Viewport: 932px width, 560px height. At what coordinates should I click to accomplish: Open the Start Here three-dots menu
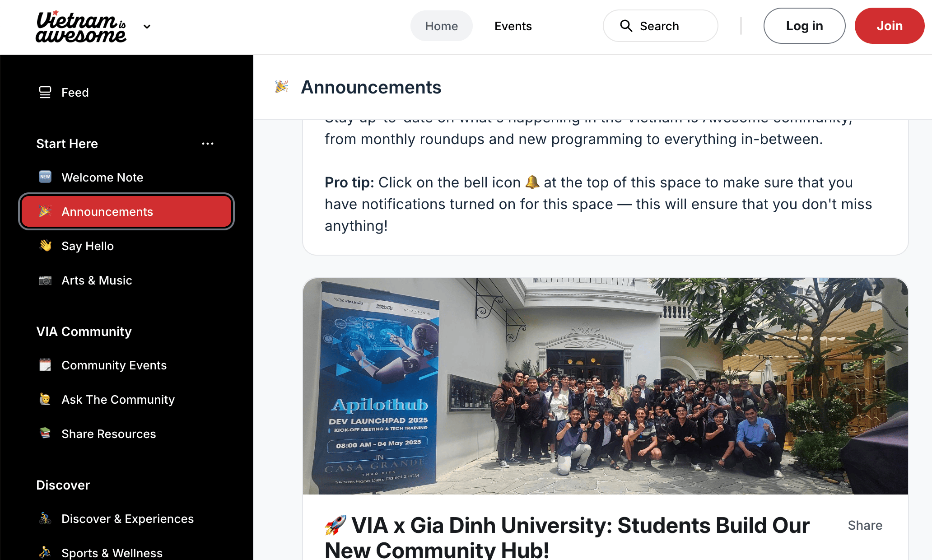pos(208,144)
